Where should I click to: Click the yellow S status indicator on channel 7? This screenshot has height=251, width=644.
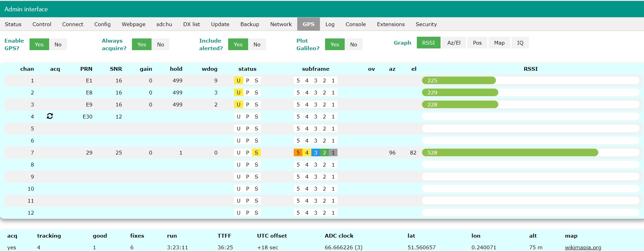click(x=256, y=153)
